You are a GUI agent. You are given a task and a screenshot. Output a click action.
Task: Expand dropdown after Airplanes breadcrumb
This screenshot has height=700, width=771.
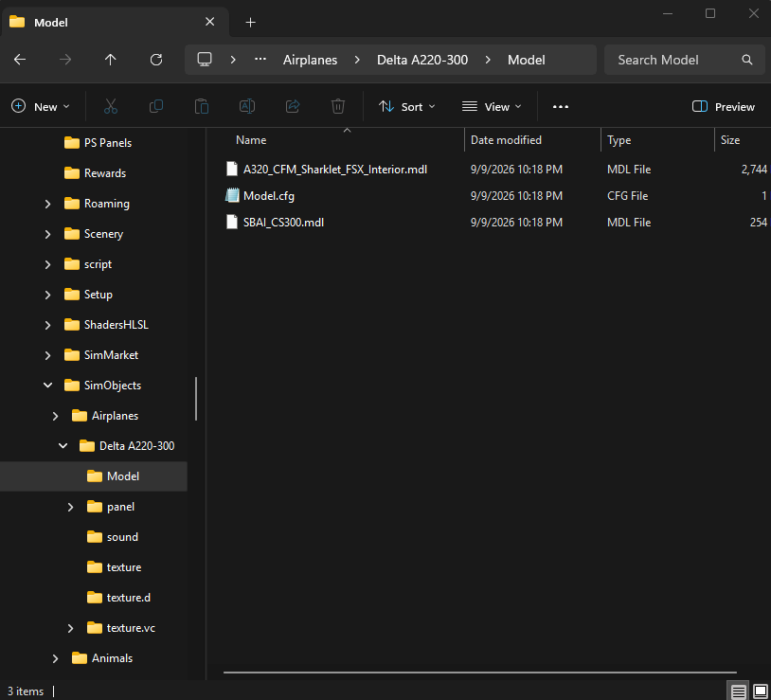click(357, 60)
